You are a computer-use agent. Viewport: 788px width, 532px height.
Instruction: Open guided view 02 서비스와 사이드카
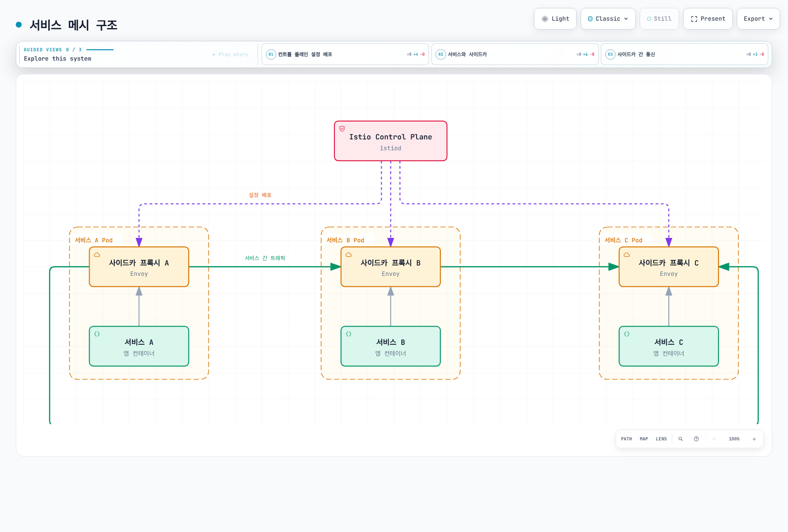point(515,54)
